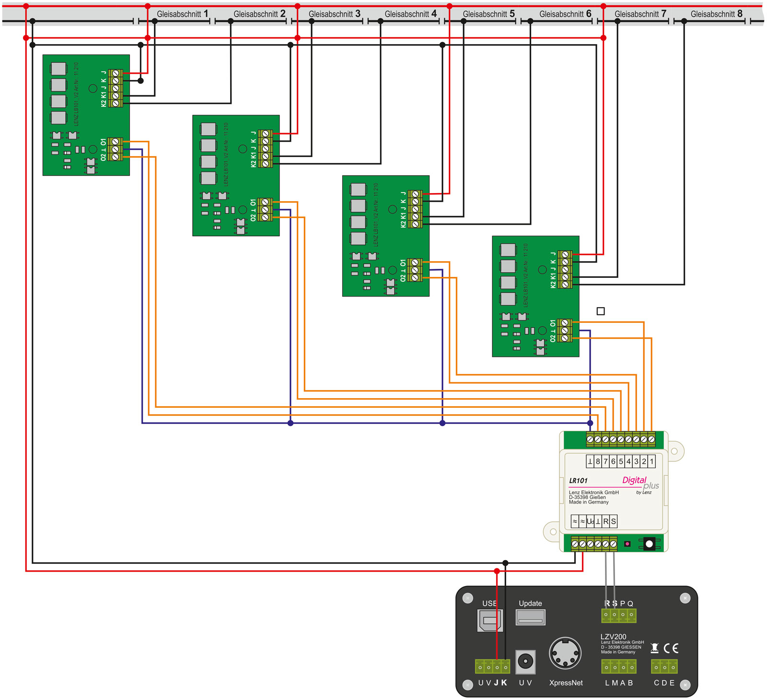Click the Update slot on the LZV200
Viewport: 767px width, 700px height.
tap(530, 617)
